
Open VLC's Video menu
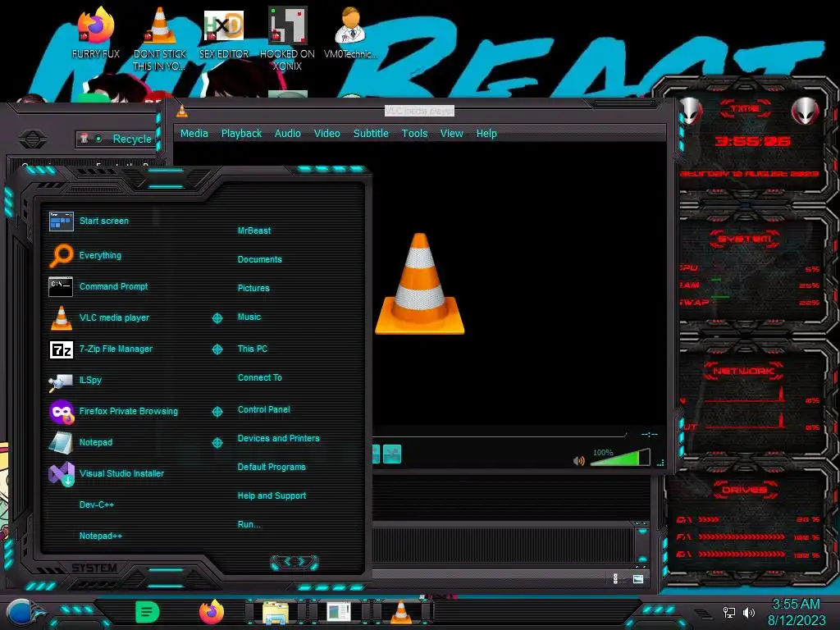point(326,134)
